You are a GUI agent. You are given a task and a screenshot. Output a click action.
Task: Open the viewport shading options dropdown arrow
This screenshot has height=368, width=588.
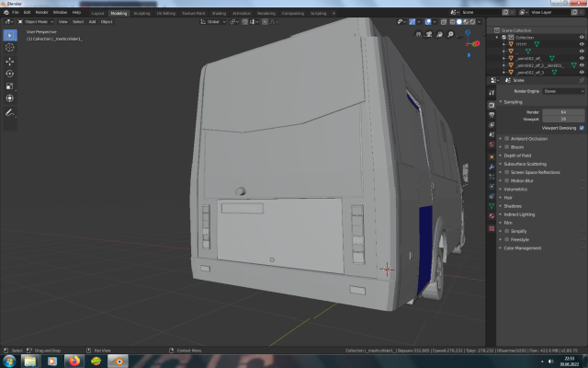click(480, 22)
